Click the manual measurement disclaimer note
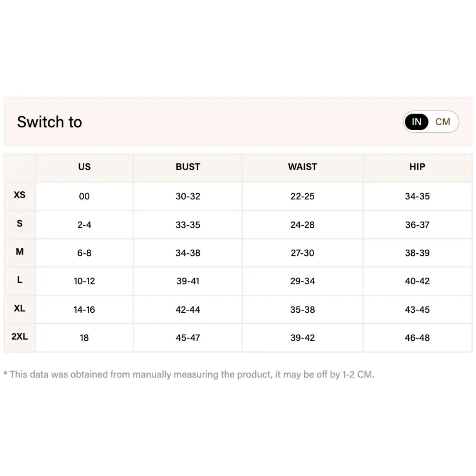This screenshot has width=476, height=476. point(189,374)
